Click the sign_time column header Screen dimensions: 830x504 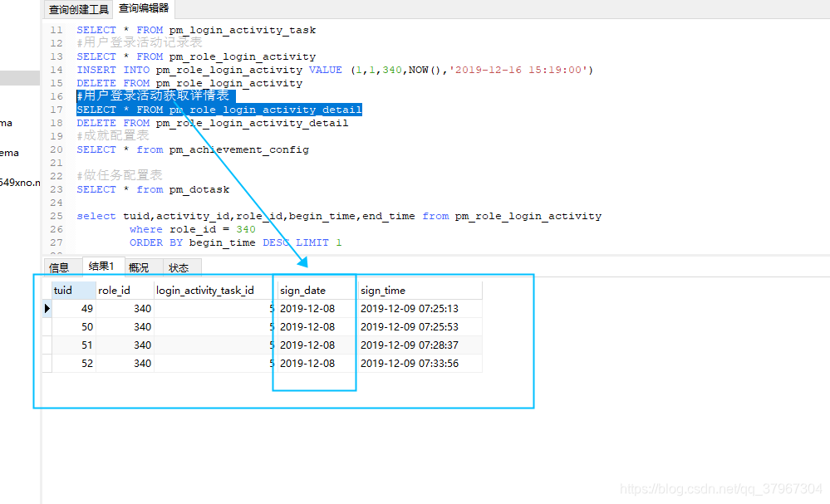pos(420,291)
